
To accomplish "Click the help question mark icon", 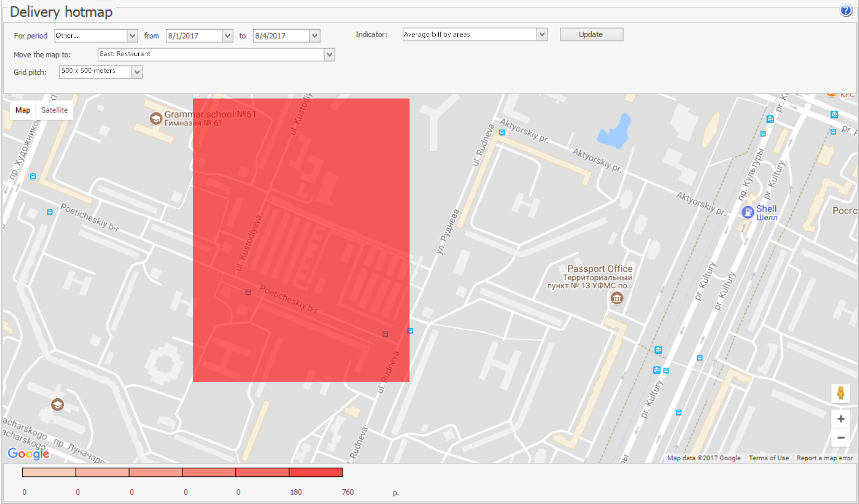I will click(846, 11).
